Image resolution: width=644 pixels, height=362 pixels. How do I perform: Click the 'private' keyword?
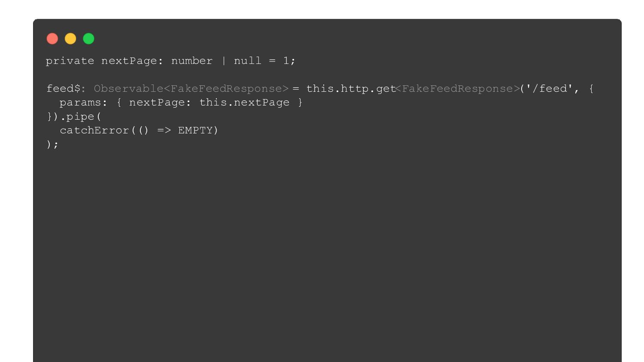(70, 61)
